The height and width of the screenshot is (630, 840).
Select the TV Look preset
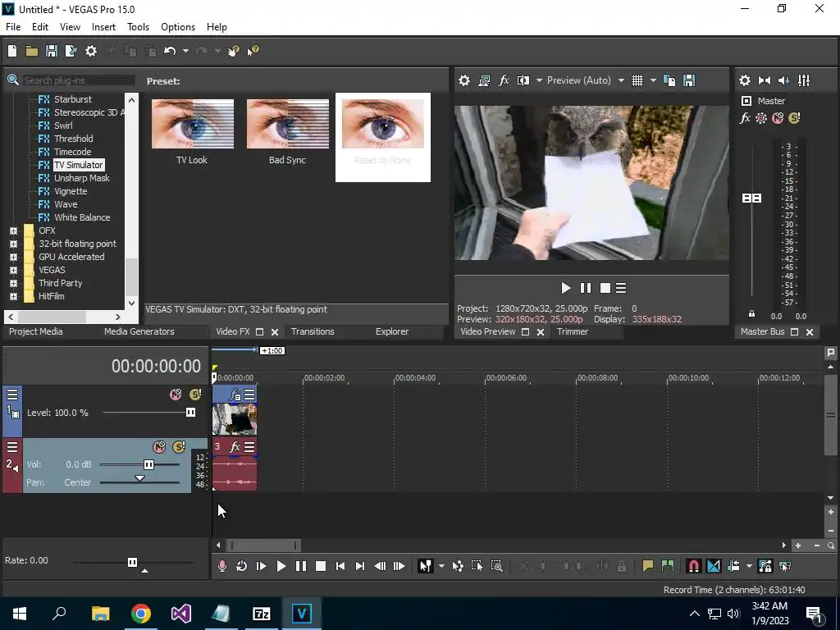point(192,130)
